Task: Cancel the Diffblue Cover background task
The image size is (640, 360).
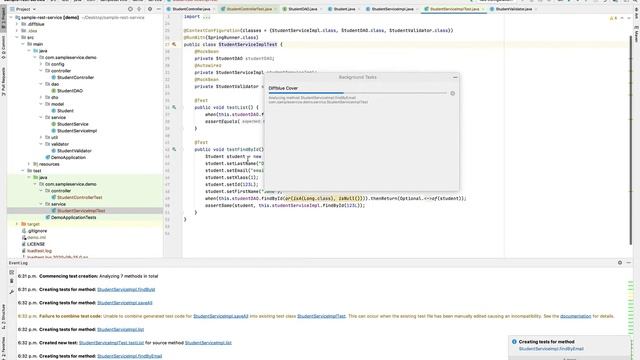Action: [x=453, y=93]
